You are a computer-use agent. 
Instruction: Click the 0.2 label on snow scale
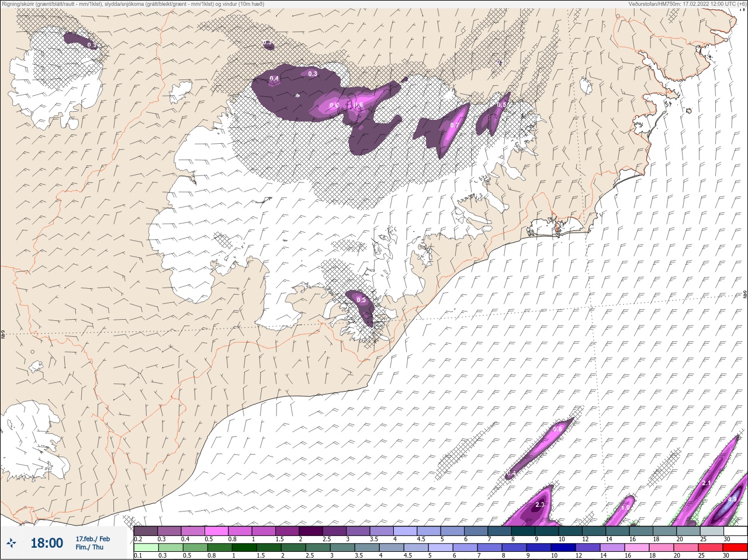pos(138,539)
